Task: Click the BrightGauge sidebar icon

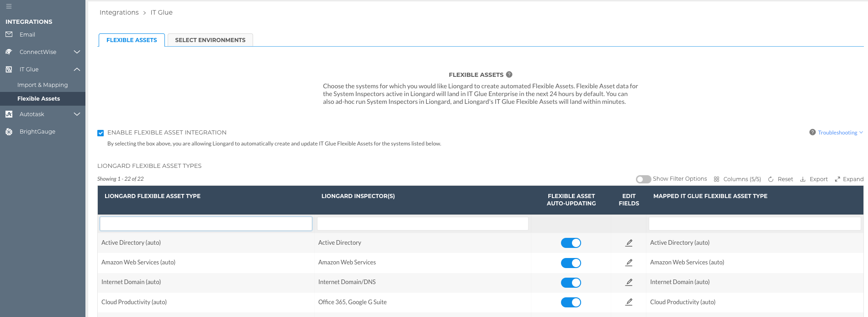Action: click(x=9, y=131)
